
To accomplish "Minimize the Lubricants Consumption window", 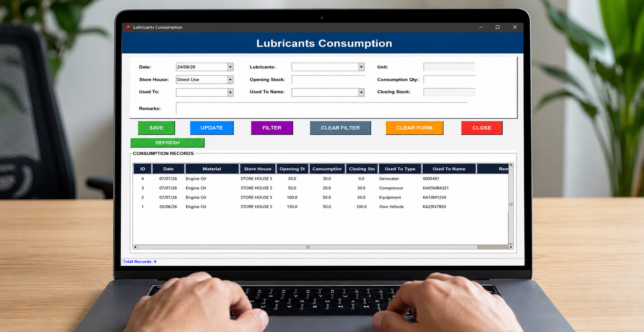I will [481, 27].
